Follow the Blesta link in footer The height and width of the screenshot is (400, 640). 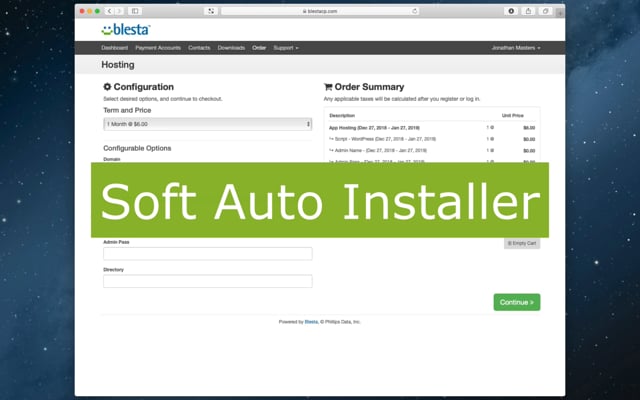[311, 322]
